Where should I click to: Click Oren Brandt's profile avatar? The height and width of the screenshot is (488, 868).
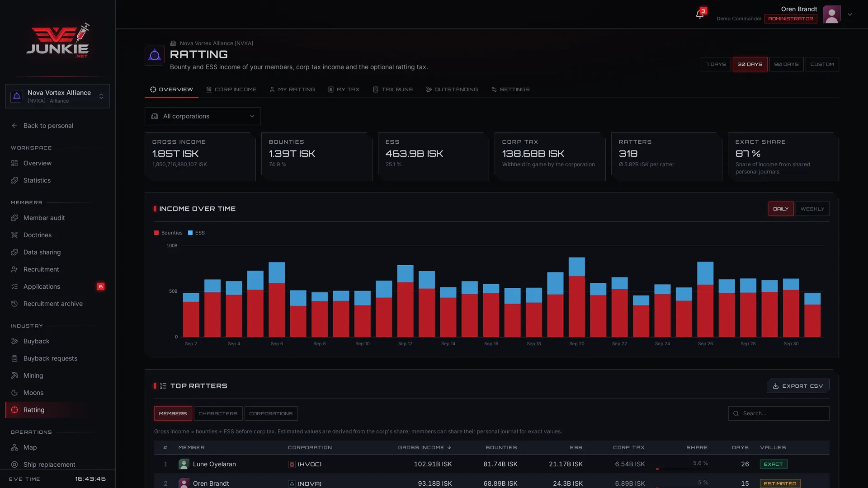point(831,14)
